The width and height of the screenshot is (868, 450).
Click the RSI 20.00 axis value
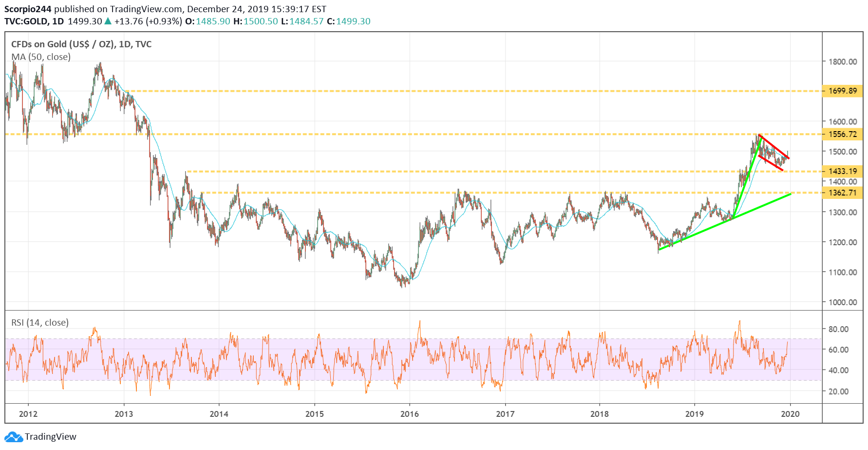(838, 391)
